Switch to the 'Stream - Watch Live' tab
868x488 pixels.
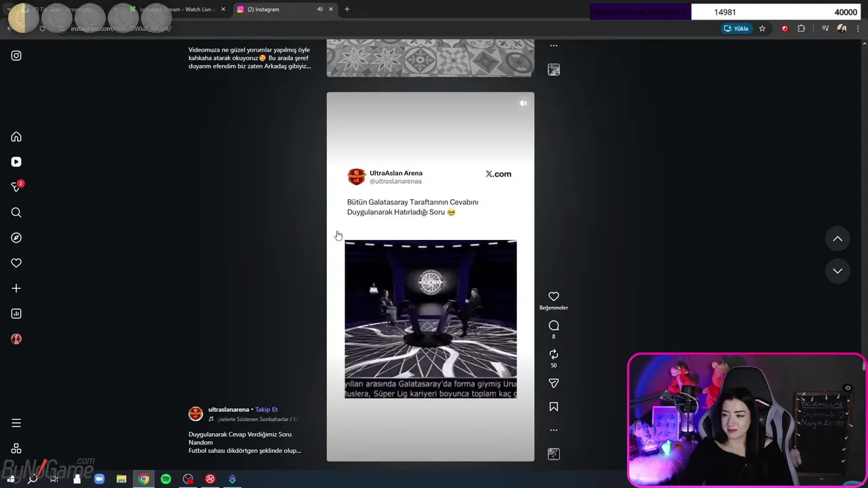click(176, 9)
